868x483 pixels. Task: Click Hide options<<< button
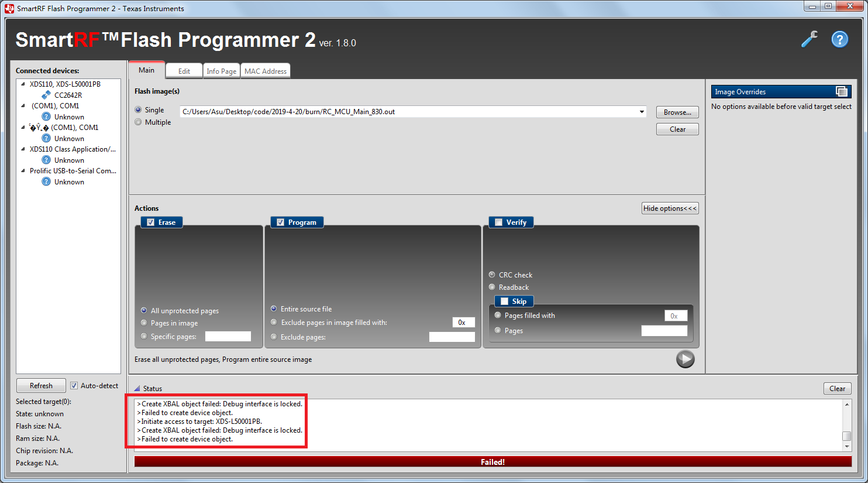tap(670, 208)
